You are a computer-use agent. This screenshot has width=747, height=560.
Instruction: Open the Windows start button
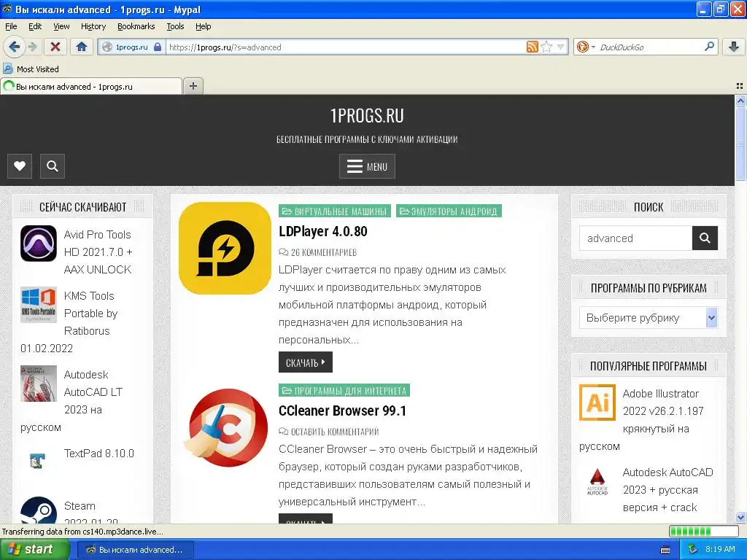34,549
